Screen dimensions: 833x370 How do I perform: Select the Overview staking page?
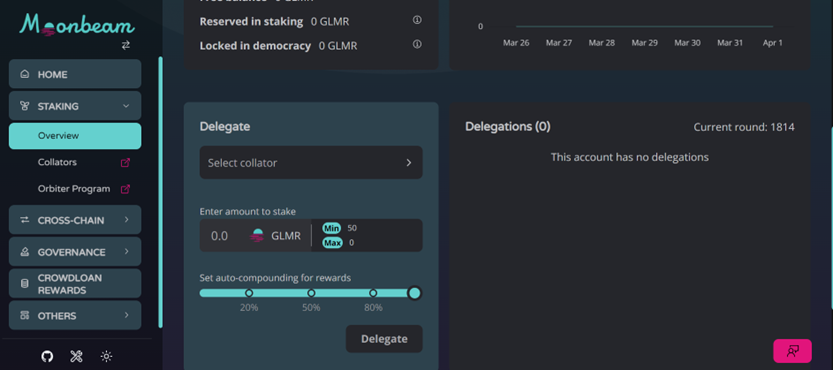(75, 136)
